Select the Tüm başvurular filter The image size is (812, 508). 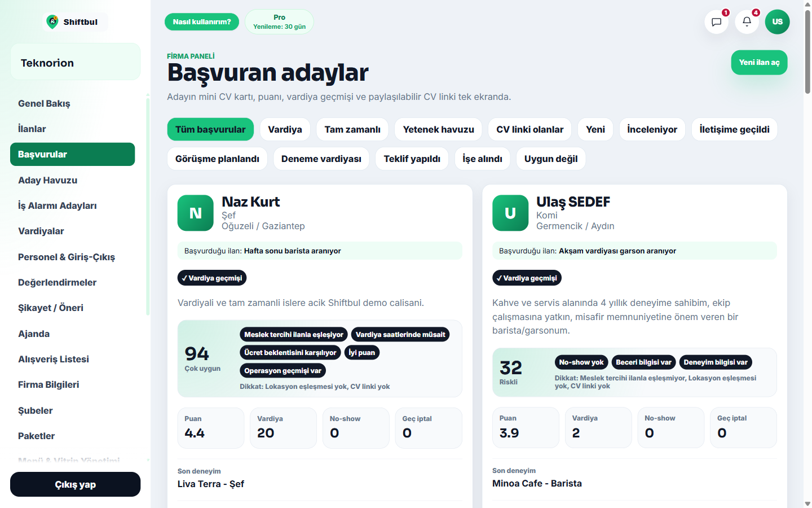pos(210,129)
